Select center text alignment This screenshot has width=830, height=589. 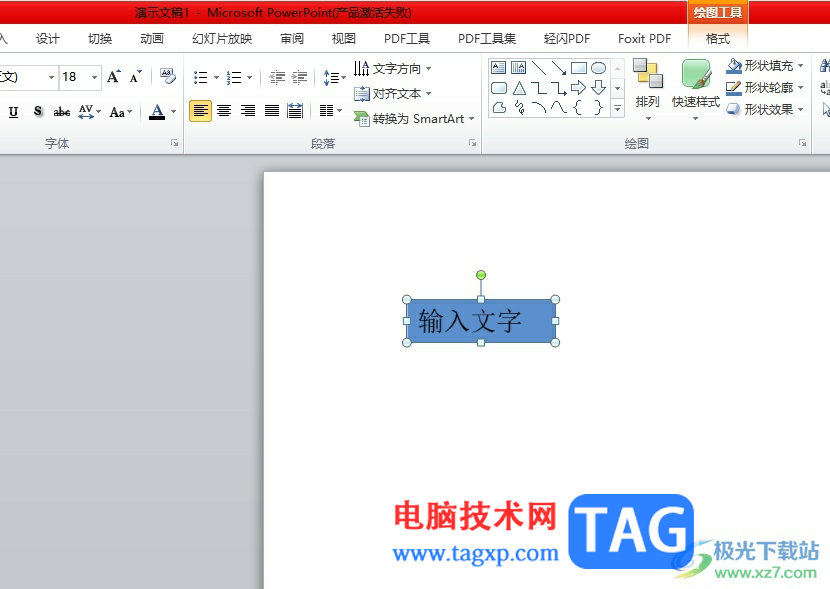tap(224, 111)
